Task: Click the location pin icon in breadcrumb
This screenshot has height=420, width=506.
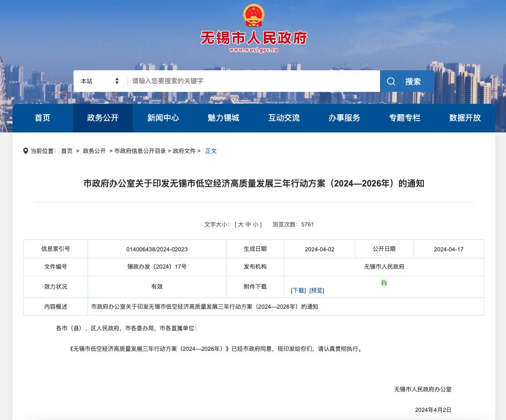Action: click(26, 151)
